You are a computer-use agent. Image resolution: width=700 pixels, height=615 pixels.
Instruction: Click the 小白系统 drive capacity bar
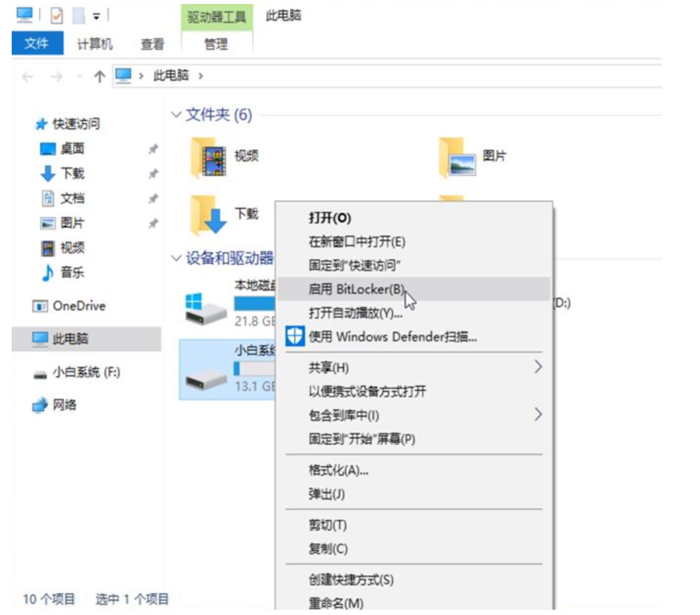pos(254,369)
